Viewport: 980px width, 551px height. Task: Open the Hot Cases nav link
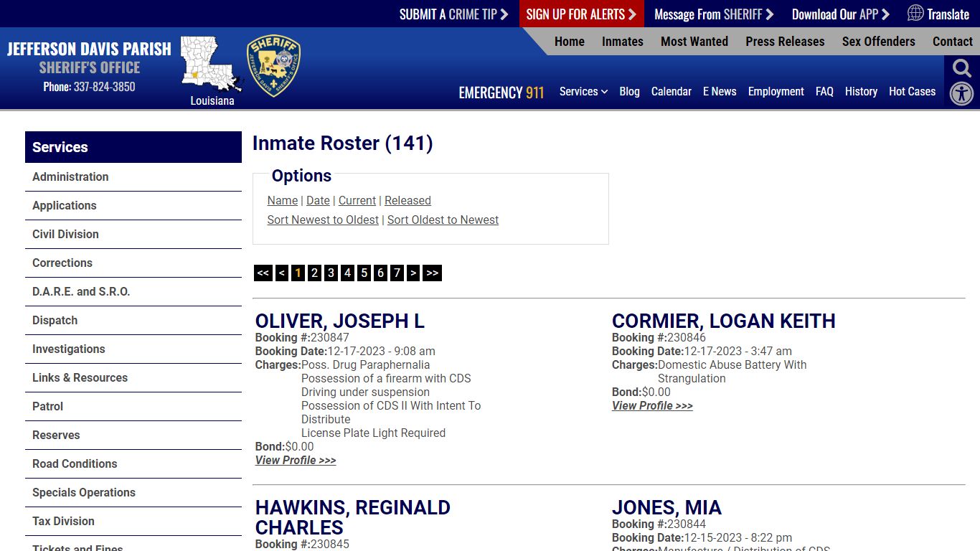click(x=913, y=91)
